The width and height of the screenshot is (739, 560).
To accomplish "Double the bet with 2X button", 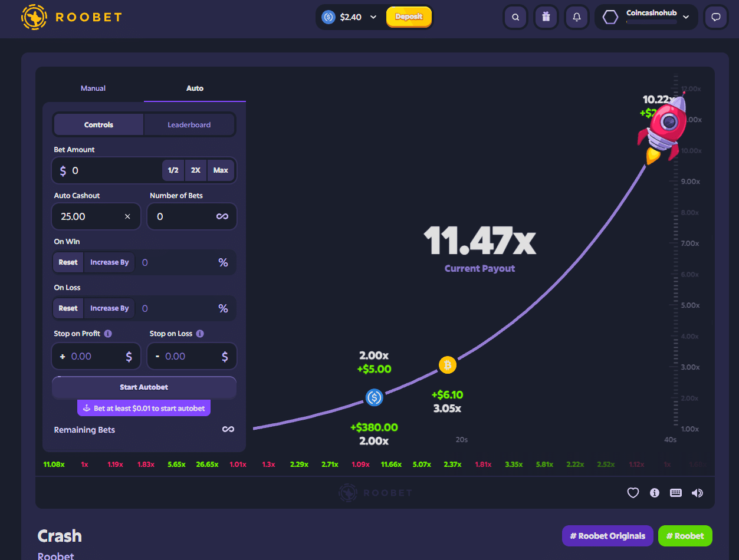I will [196, 170].
